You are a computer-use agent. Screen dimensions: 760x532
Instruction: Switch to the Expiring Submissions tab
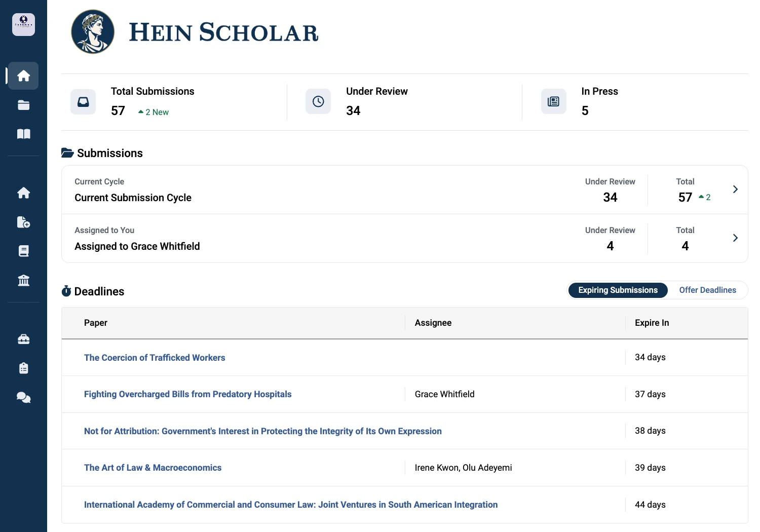618,290
